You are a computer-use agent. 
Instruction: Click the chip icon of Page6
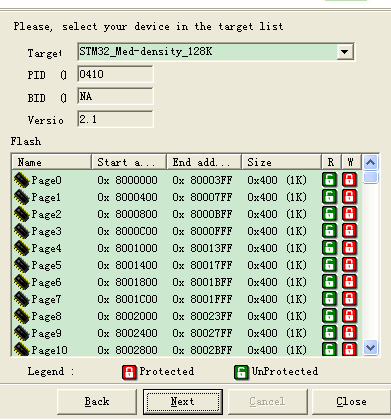(22, 282)
